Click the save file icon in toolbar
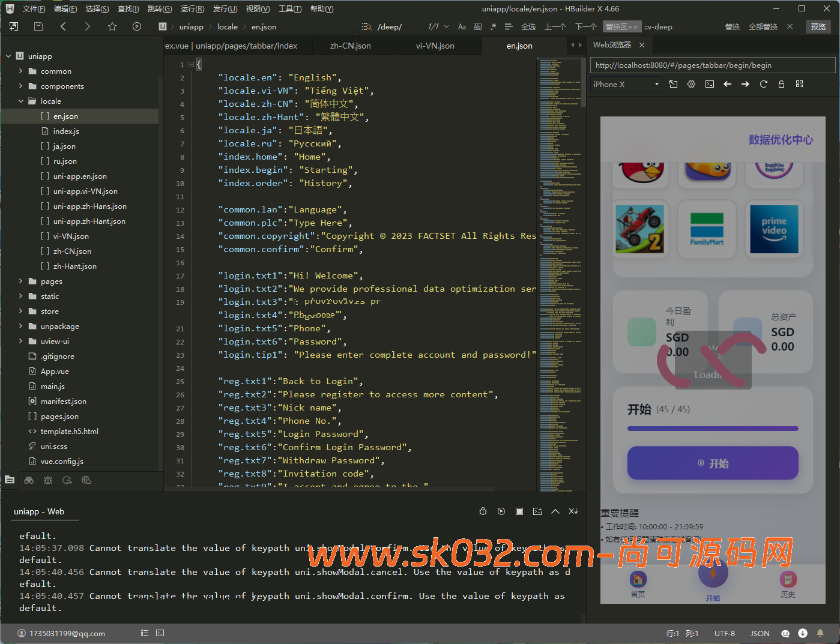Screen dimensions: 840x644 [38, 26]
